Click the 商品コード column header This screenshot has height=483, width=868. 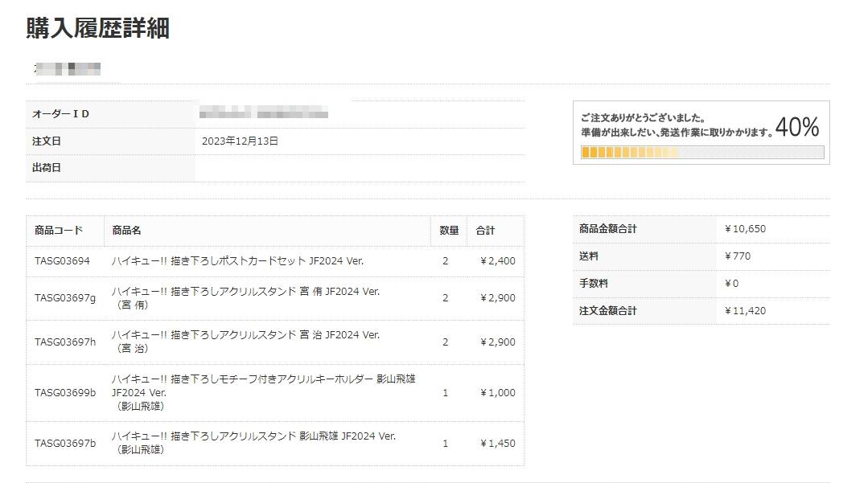click(59, 230)
